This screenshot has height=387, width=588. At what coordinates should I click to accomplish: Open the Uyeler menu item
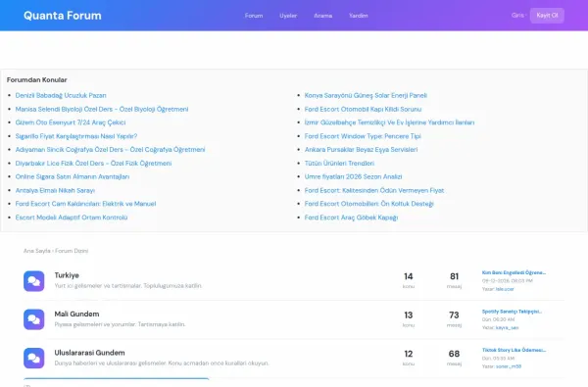coord(288,16)
